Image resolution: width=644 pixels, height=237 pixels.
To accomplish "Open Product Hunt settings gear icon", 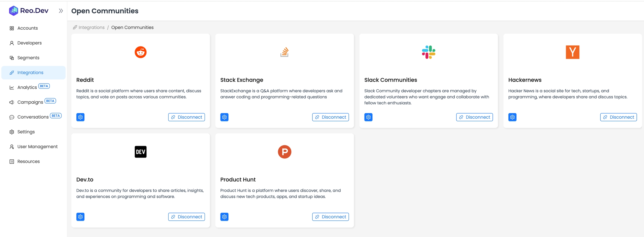I will [224, 217].
